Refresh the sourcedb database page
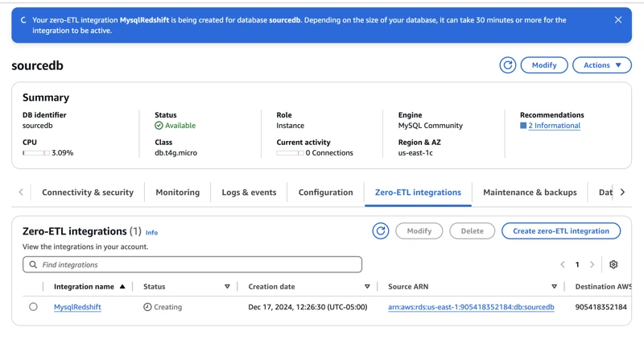644x340 pixels. click(x=508, y=65)
